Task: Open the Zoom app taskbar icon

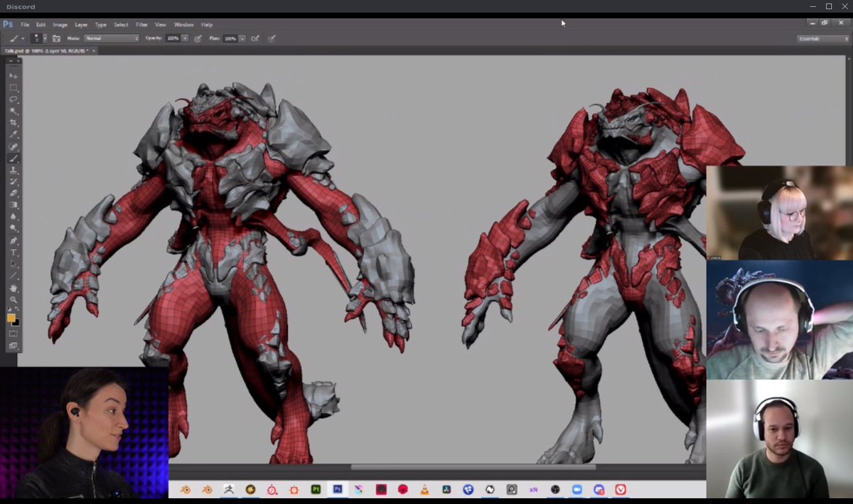Action: [x=576, y=490]
